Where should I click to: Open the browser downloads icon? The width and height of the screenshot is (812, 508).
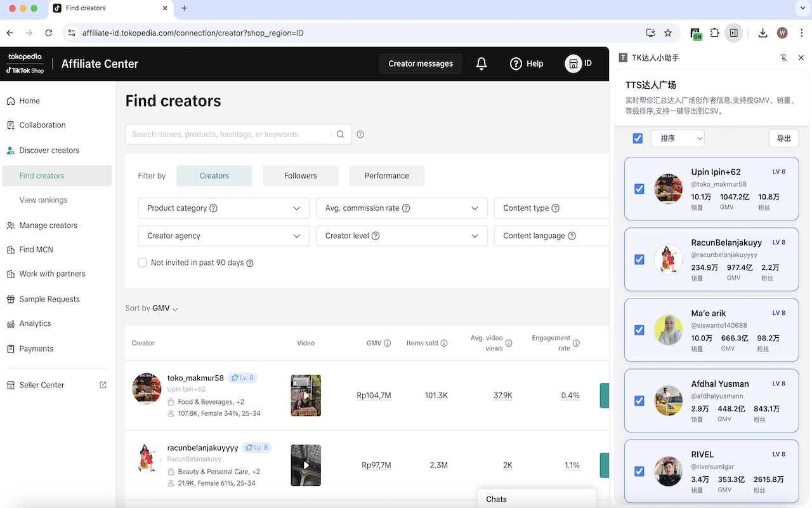[763, 33]
